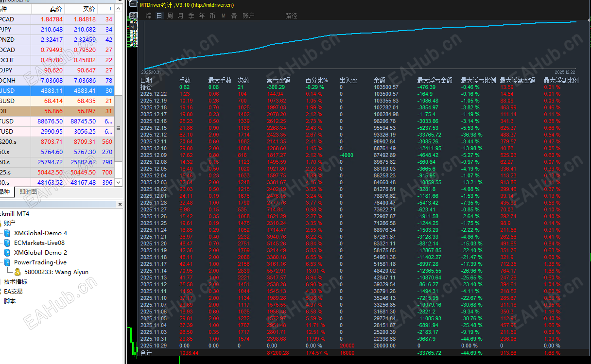Click the 2025.12.09 date row
Viewport: 591px width, 364px height.
[x=154, y=156]
